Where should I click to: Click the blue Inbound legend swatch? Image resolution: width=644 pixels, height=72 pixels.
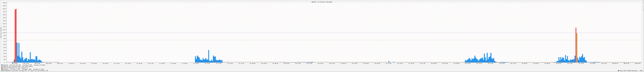click(2, 65)
